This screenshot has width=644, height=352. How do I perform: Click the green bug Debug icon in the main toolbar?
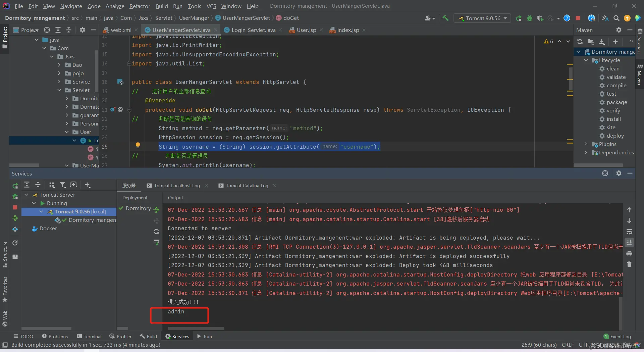(530, 18)
